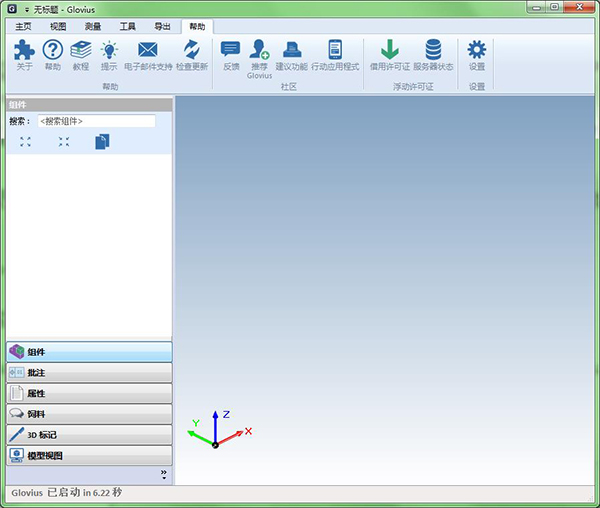Screen dimensions: 600x508
Task: Open 服务器状态 database icon
Action: (433, 50)
